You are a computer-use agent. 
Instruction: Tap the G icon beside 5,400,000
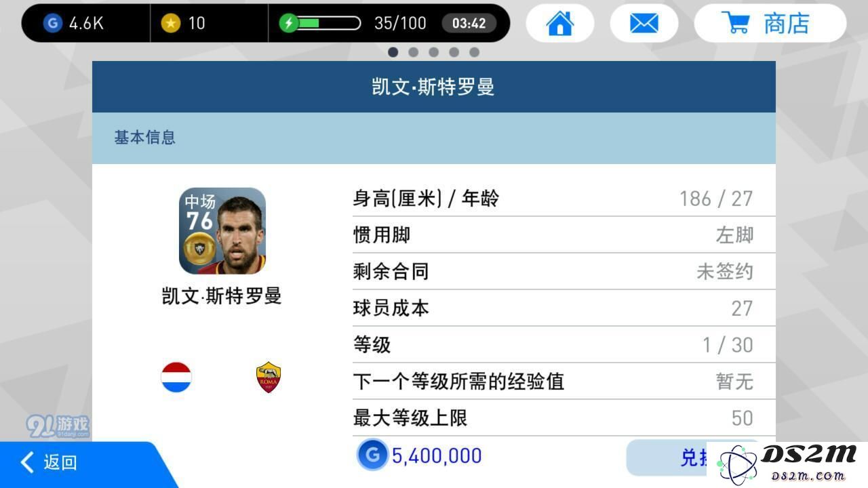[372, 455]
